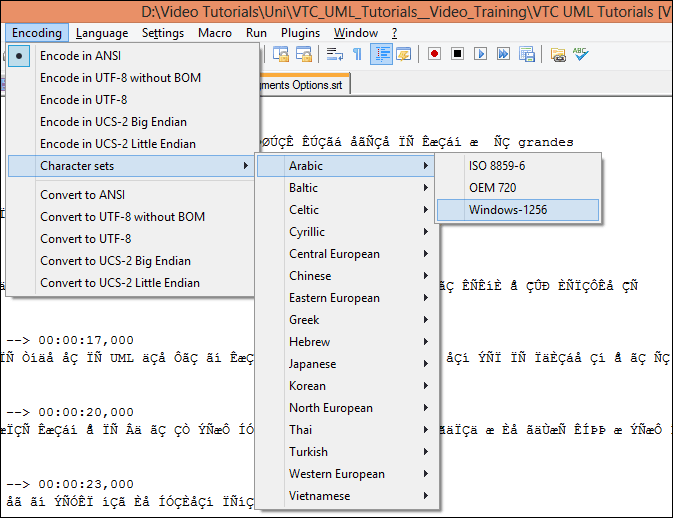Image resolution: width=673 pixels, height=518 pixels.
Task: Click the Stop Recording macro icon
Action: click(x=457, y=53)
